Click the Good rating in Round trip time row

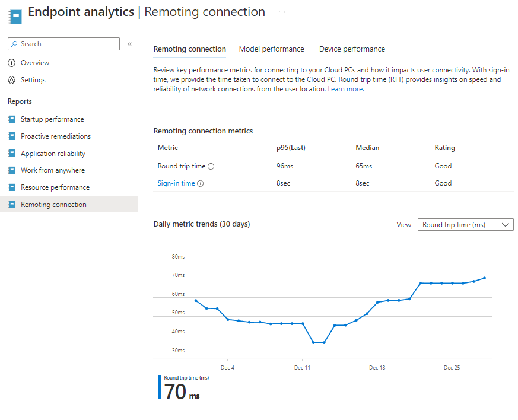(x=443, y=166)
